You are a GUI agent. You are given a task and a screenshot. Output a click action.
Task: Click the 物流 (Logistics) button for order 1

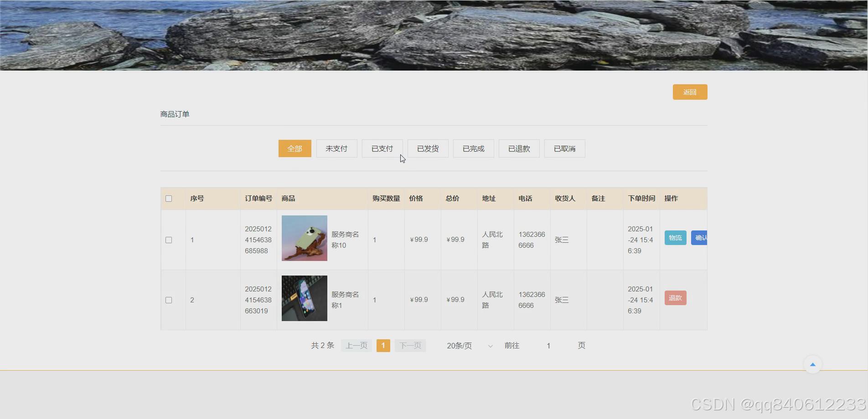tap(675, 237)
